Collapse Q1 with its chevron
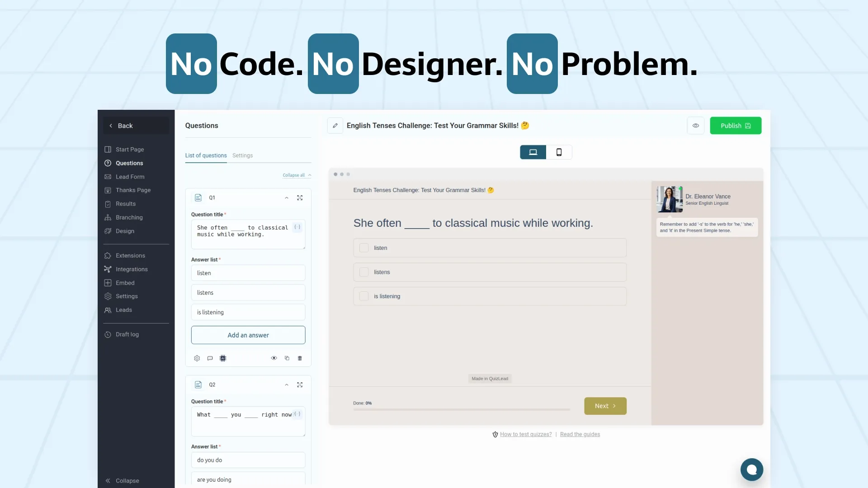This screenshot has width=868, height=488. tap(287, 198)
